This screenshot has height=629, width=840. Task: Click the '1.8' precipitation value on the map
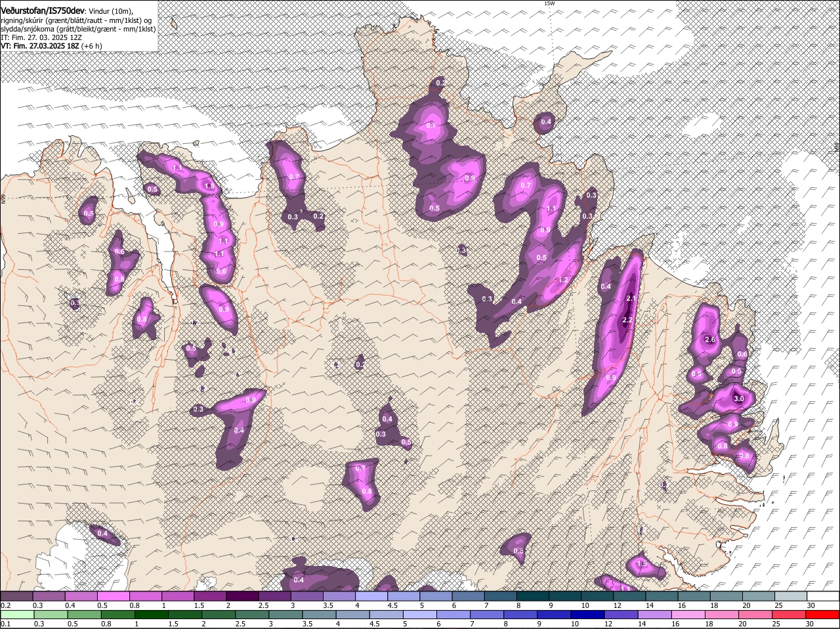pos(209,186)
